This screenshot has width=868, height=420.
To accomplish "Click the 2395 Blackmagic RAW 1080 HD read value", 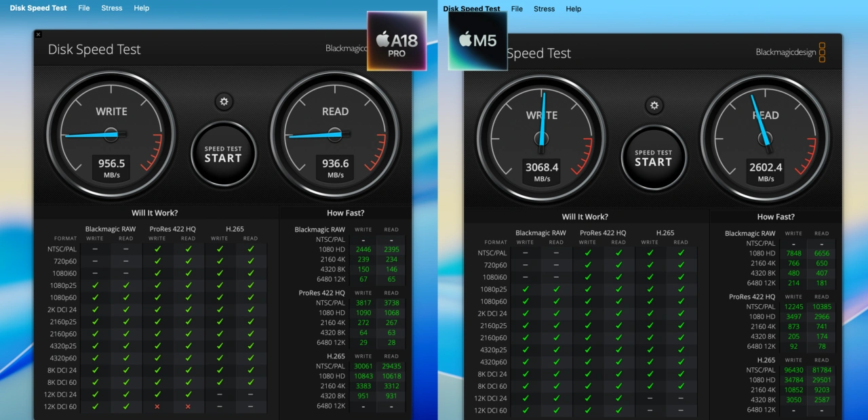I will click(391, 249).
